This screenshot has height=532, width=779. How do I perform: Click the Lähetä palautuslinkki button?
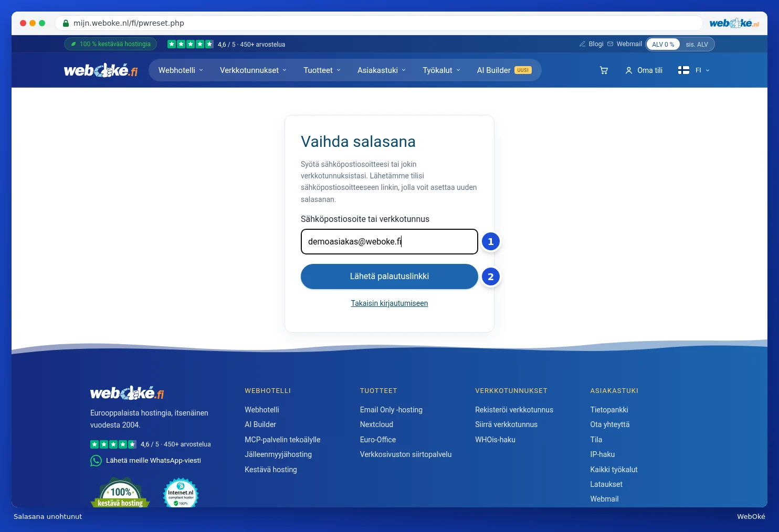tap(389, 276)
